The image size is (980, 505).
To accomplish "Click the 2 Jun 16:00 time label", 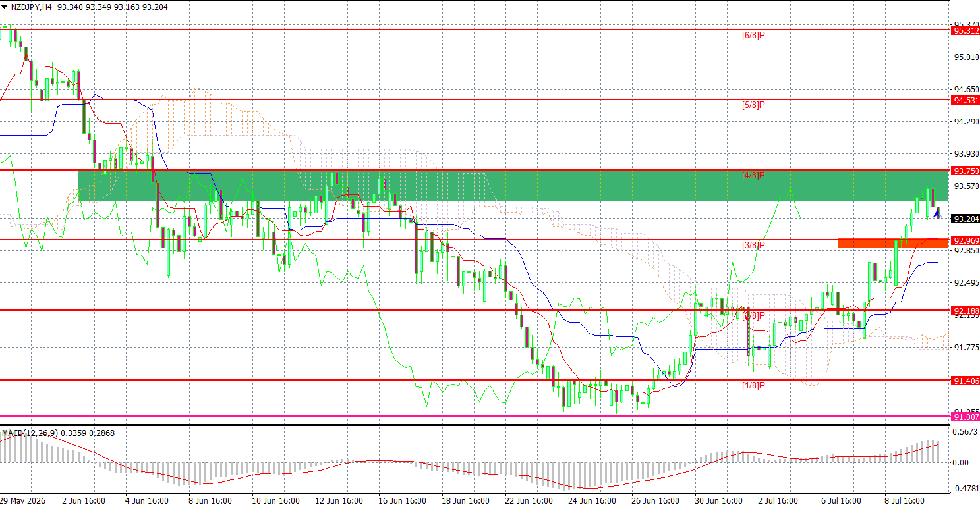I will point(84,500).
